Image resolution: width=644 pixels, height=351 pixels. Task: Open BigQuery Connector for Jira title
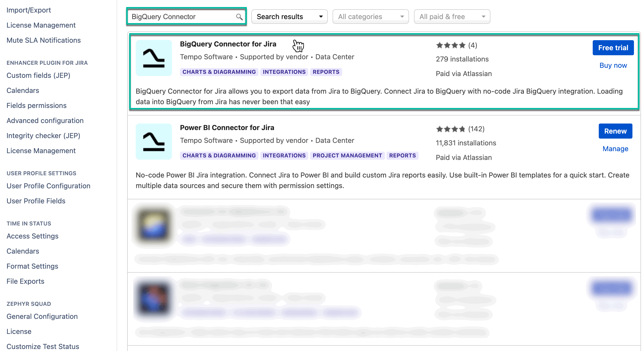(x=228, y=44)
